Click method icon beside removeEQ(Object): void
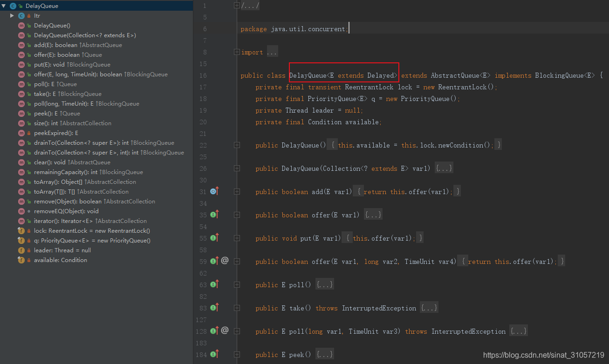Viewport: 609px width, 364px height. point(21,211)
